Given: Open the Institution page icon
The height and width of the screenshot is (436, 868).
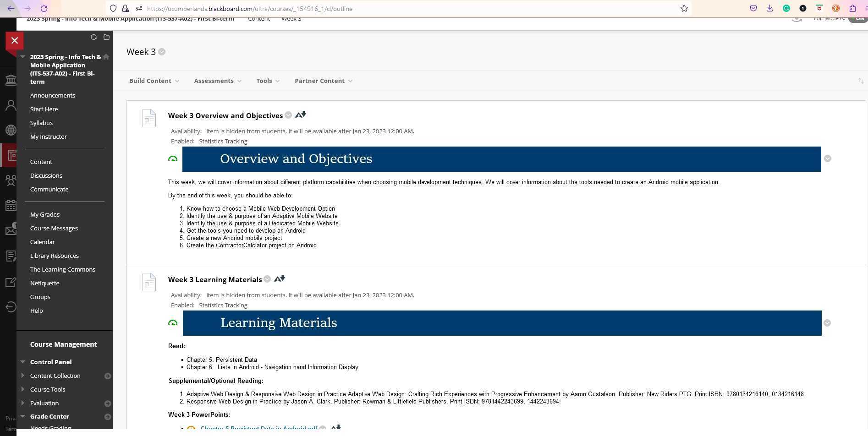Looking at the screenshot, I should point(11,80).
